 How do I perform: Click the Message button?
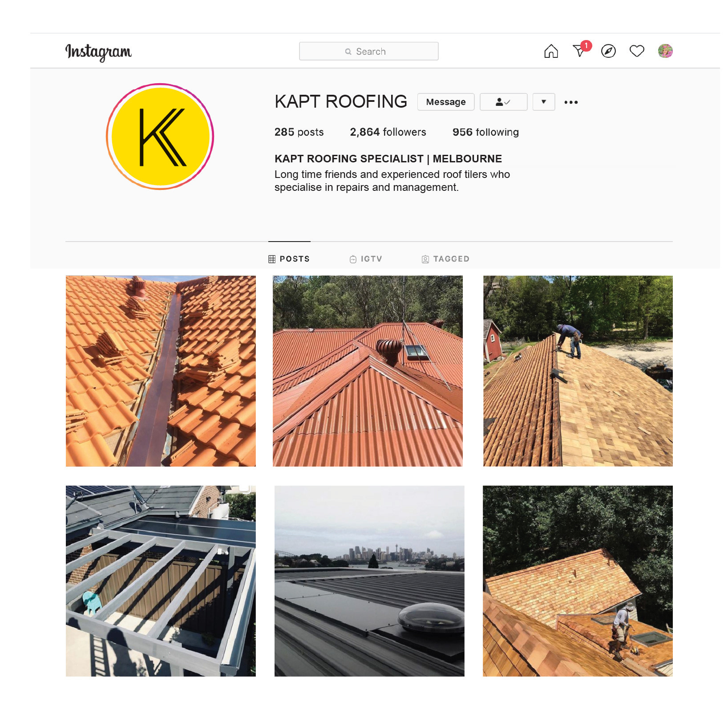pyautogui.click(x=446, y=102)
